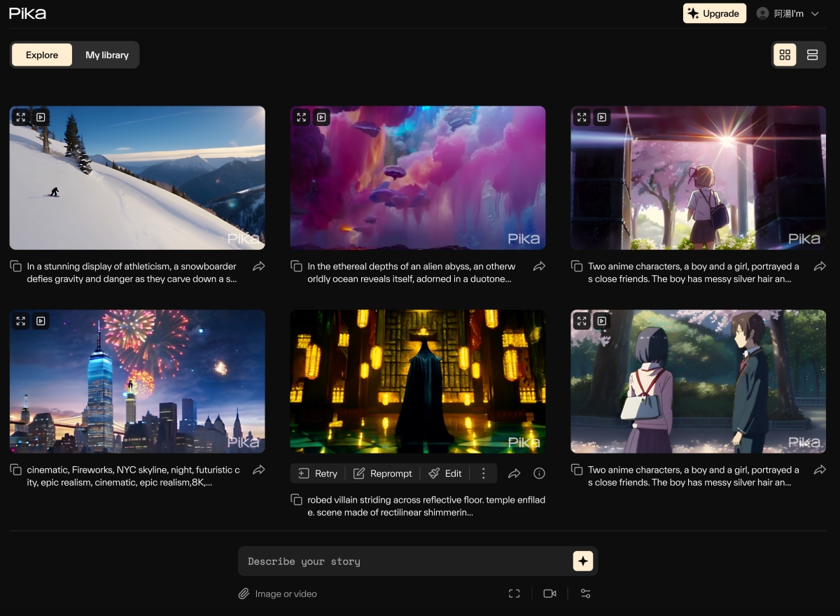The width and height of the screenshot is (840, 616).
Task: Select grid view layout
Action: (785, 55)
